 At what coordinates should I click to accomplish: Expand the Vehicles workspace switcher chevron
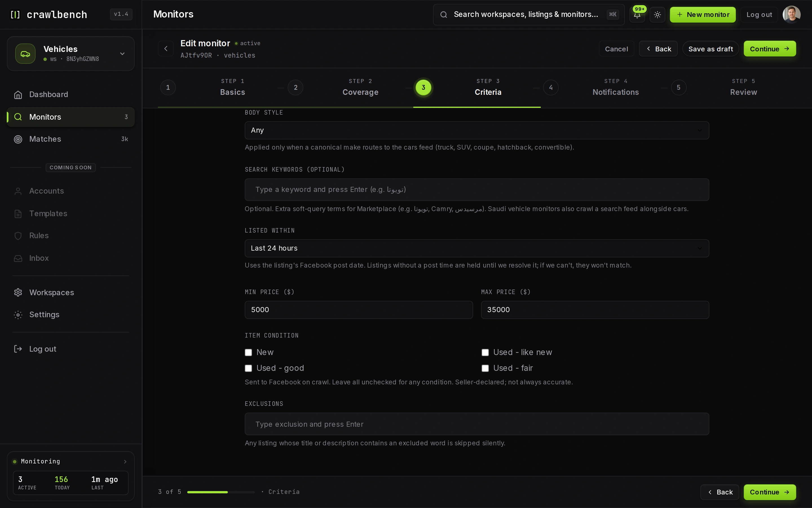pos(122,54)
